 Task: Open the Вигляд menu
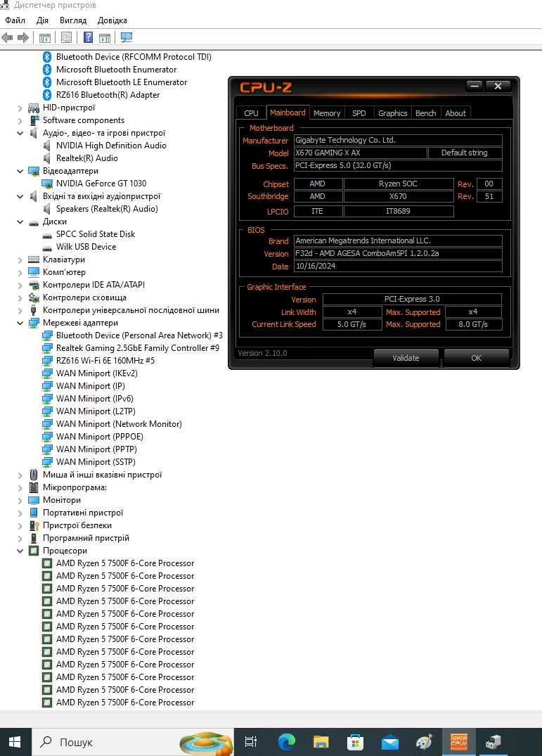coord(73,20)
